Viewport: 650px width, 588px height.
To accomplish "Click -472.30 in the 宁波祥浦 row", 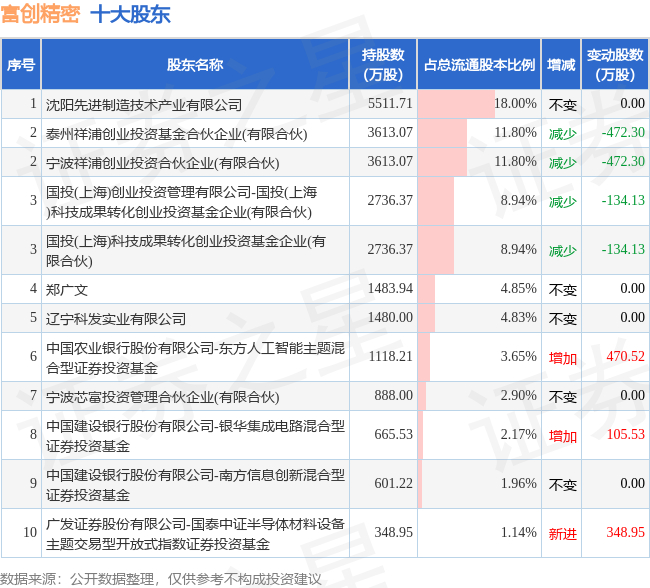I will (623, 161).
